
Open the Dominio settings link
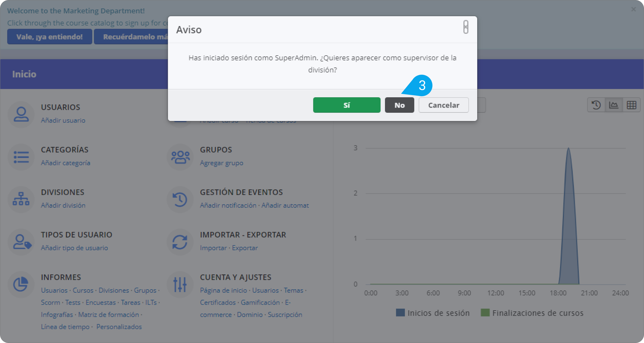[250, 314]
